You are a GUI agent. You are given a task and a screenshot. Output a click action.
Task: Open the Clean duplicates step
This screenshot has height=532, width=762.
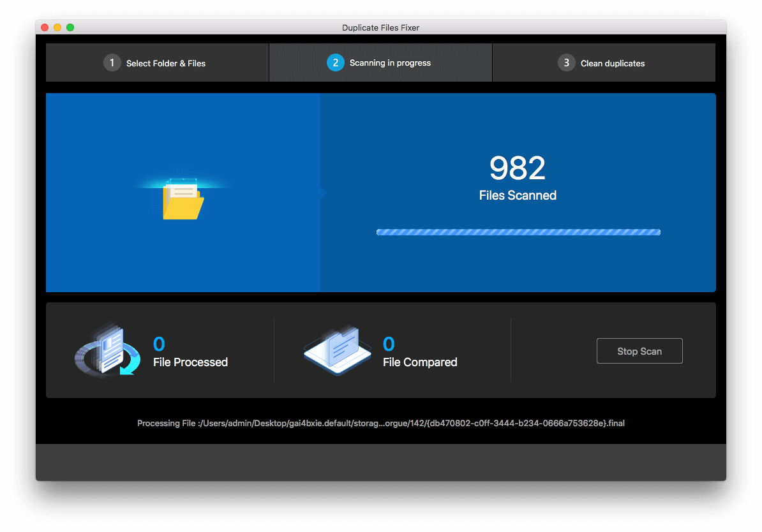click(x=604, y=63)
